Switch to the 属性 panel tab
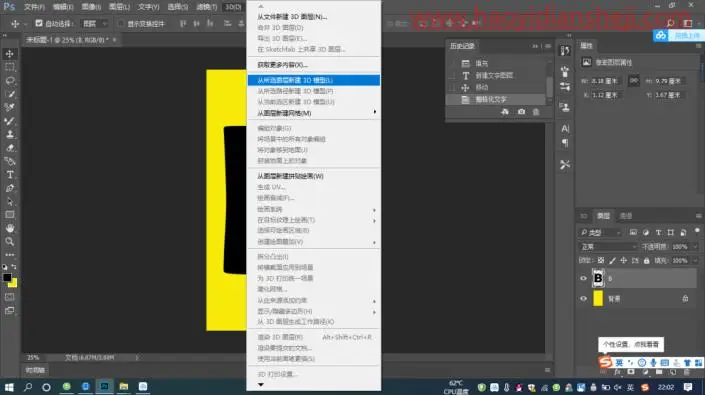Screen dimensions: 705x395 (x=586, y=46)
